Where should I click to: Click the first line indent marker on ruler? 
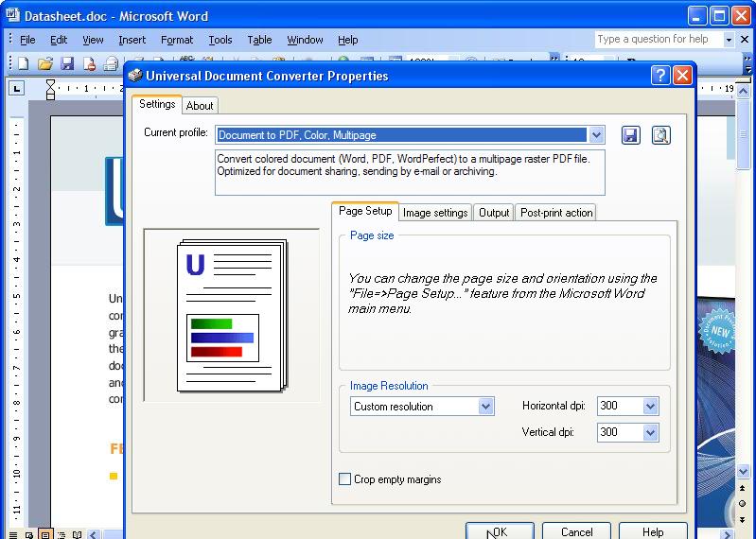coord(51,84)
